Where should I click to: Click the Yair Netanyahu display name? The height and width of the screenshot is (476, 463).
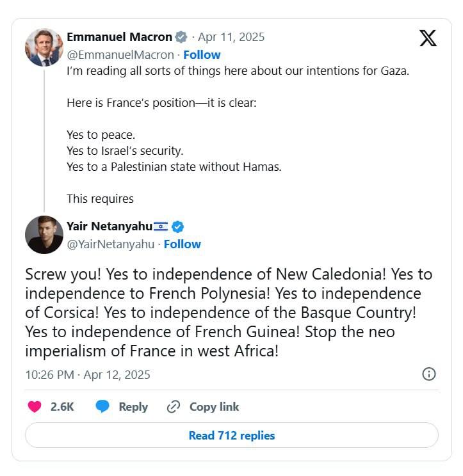(x=110, y=226)
